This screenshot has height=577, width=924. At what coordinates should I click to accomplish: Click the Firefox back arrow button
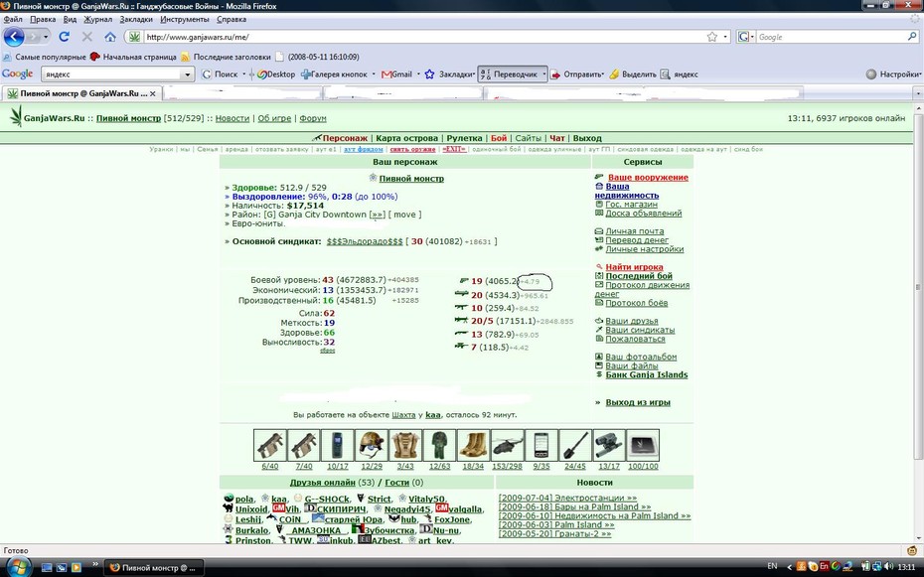pos(14,37)
